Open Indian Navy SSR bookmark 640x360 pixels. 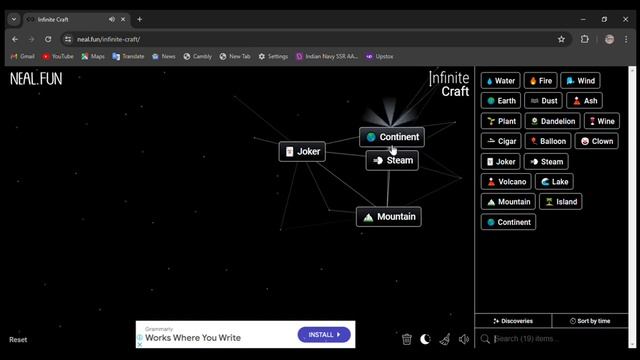327,56
